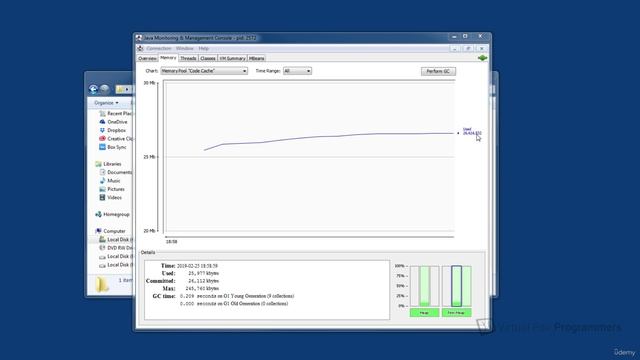
Task: Restore the inner JConsole frame
Action: (x=468, y=48)
